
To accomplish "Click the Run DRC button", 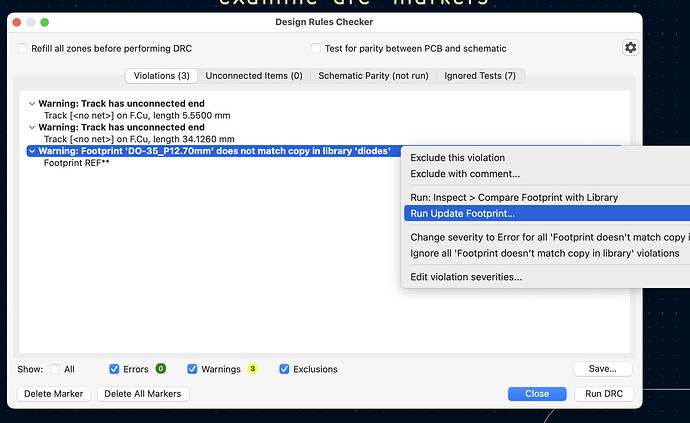I will [x=602, y=393].
